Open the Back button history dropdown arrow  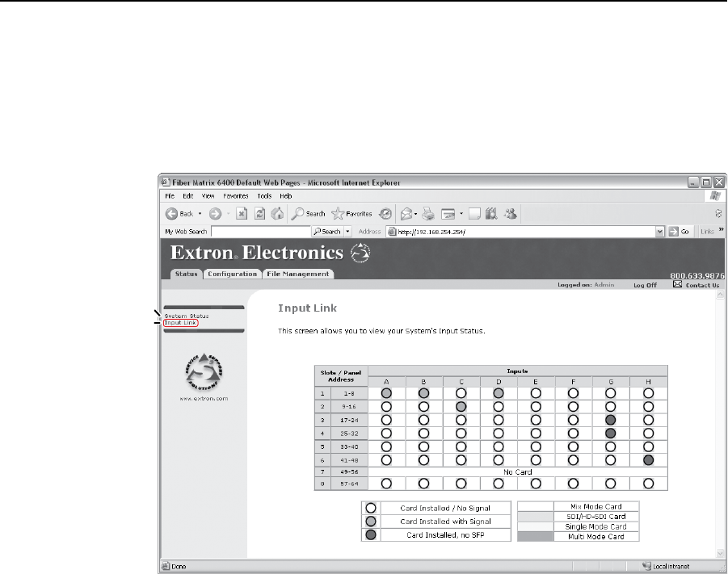[x=200, y=214]
